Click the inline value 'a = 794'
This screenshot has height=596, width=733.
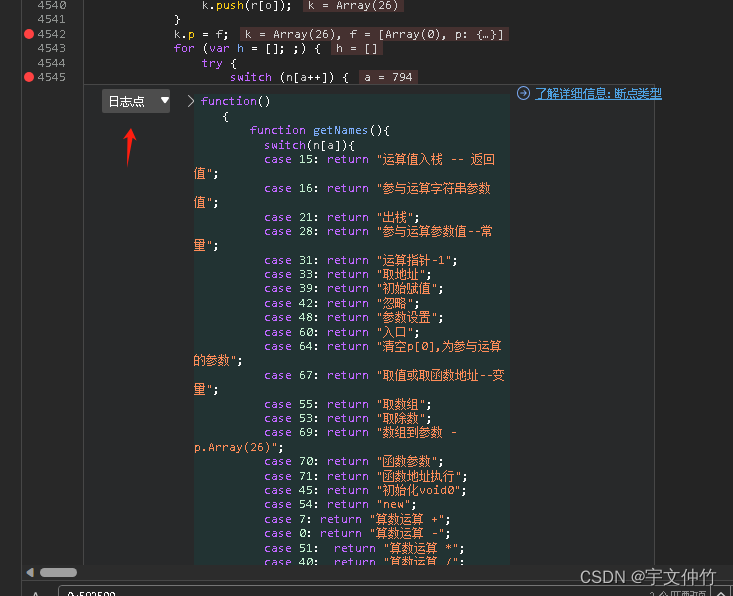pyautogui.click(x=388, y=77)
